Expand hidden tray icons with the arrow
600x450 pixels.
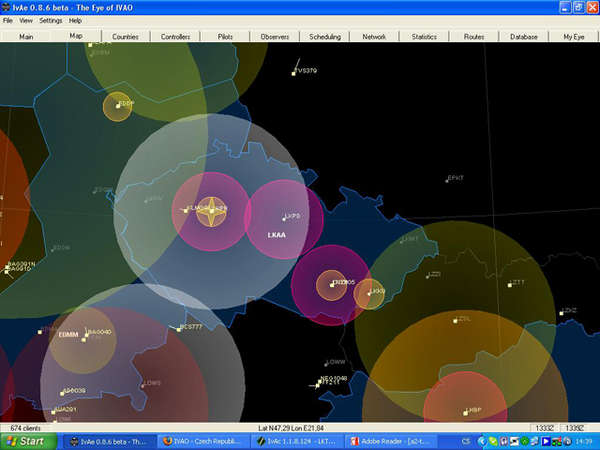point(482,442)
